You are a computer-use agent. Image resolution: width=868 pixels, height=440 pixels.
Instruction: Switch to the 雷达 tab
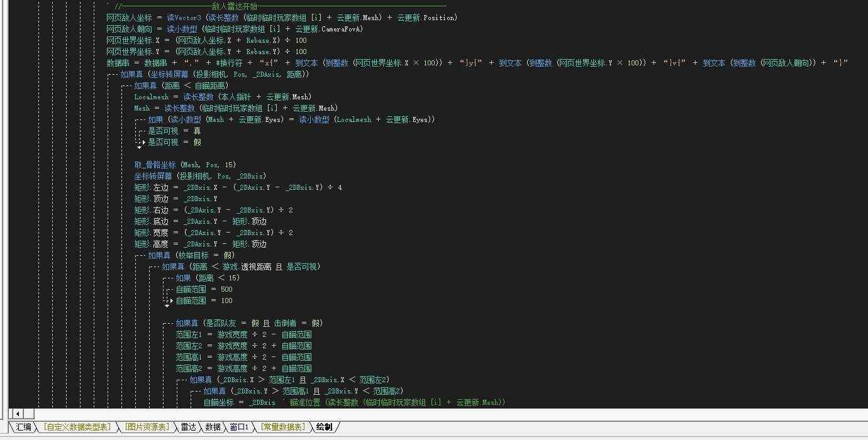click(x=188, y=427)
